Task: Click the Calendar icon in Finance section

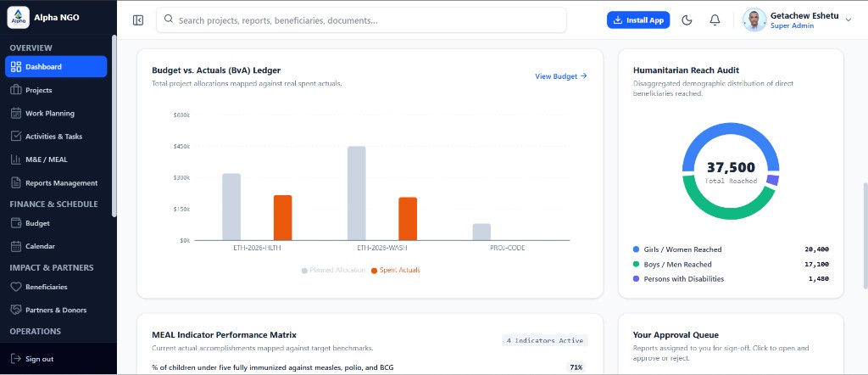Action: click(16, 247)
